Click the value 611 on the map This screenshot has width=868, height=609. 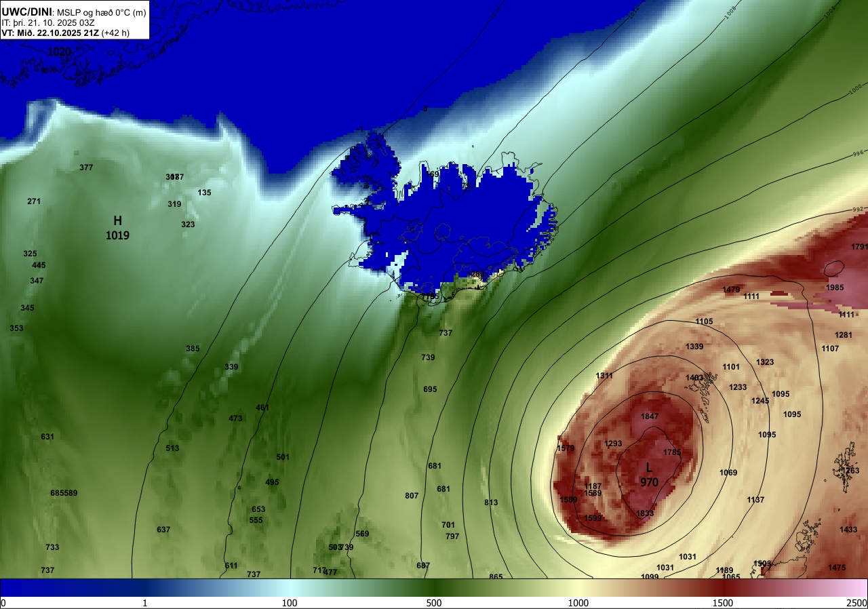(231, 566)
